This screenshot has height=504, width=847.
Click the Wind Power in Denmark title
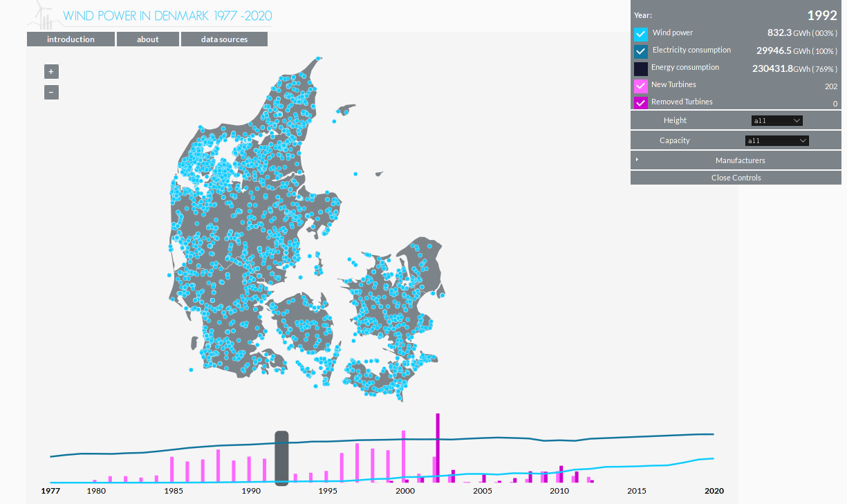[x=167, y=16]
